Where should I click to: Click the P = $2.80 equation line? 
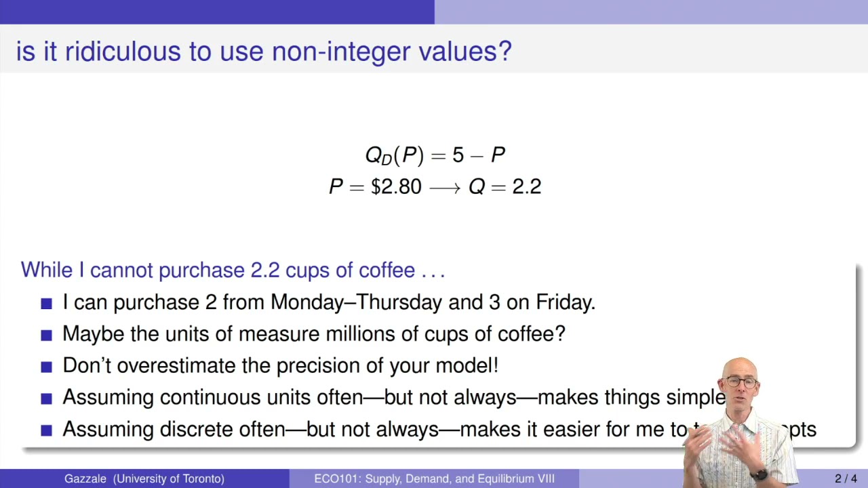435,187
